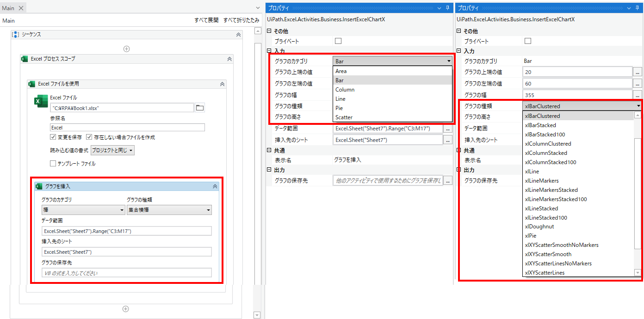Click the down arrow of the designer vertical scrollbar
Screen dimensions: 644x319
click(x=257, y=315)
